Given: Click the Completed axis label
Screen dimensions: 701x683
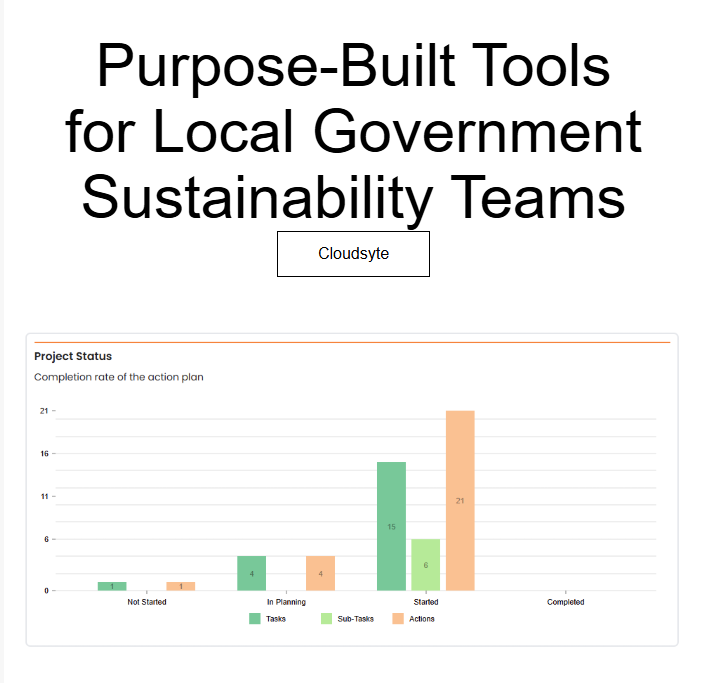Looking at the screenshot, I should [566, 602].
